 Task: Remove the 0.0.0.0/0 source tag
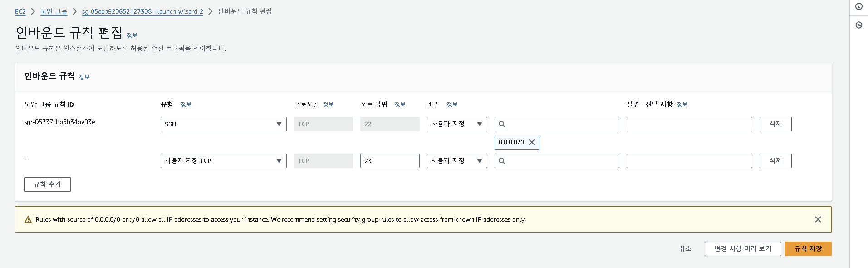532,142
